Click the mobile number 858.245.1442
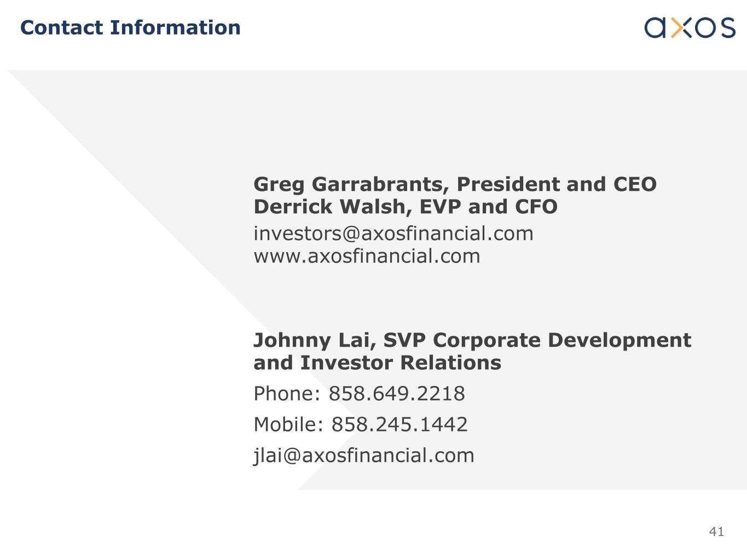747x560 pixels. point(399,424)
